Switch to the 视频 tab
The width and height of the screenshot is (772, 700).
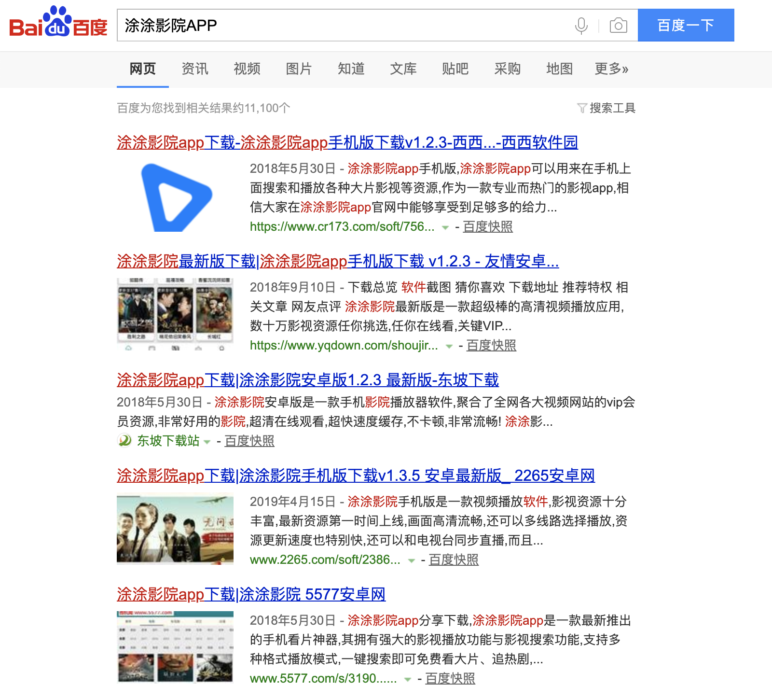pos(247,69)
